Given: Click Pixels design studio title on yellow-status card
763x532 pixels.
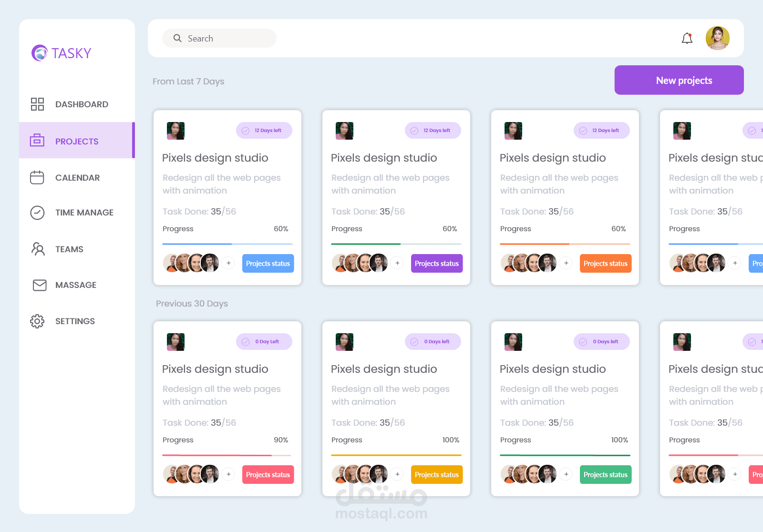Looking at the screenshot, I should [x=384, y=369].
